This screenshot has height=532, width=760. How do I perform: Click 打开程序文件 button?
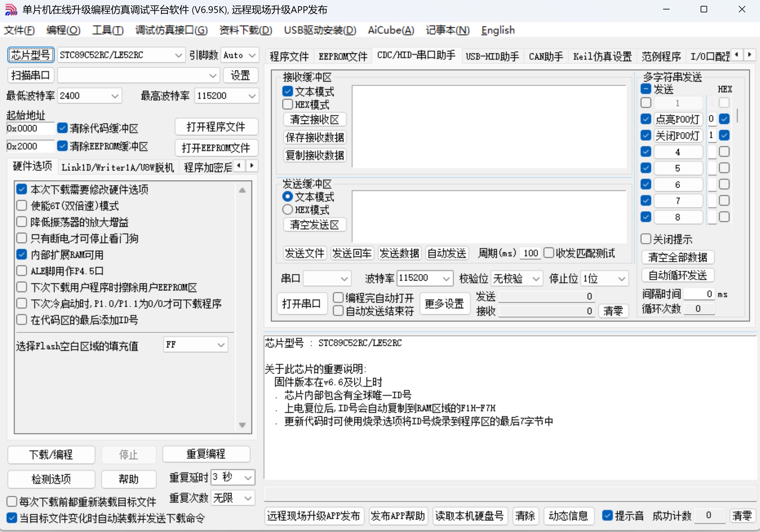click(x=216, y=127)
